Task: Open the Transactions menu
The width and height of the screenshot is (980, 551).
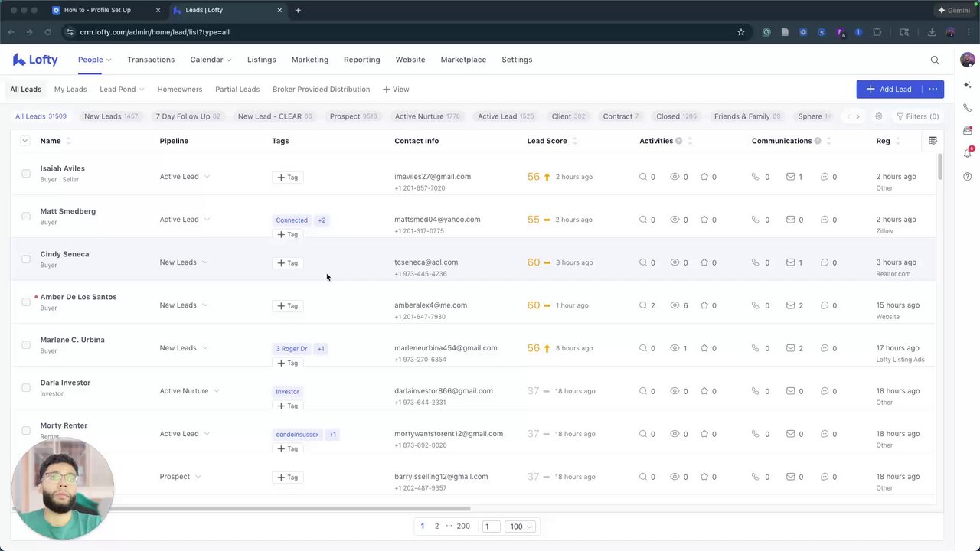Action: click(x=151, y=60)
